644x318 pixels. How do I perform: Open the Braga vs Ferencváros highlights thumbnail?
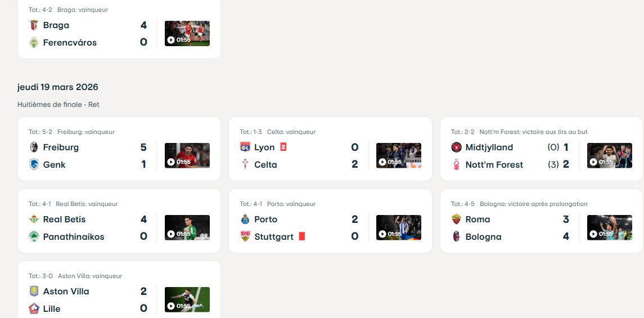pos(187,33)
